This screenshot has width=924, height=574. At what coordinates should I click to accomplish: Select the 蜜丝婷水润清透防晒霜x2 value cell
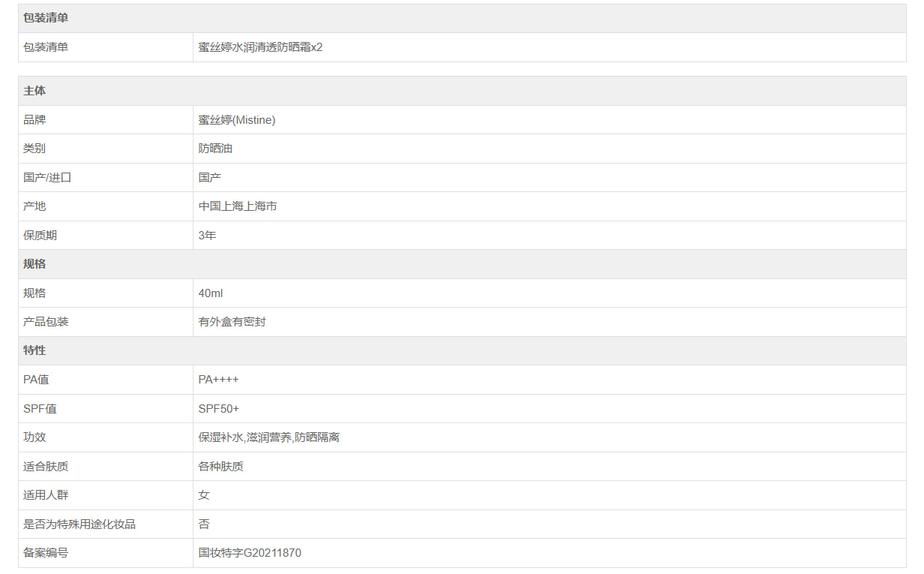pyautogui.click(x=260, y=47)
